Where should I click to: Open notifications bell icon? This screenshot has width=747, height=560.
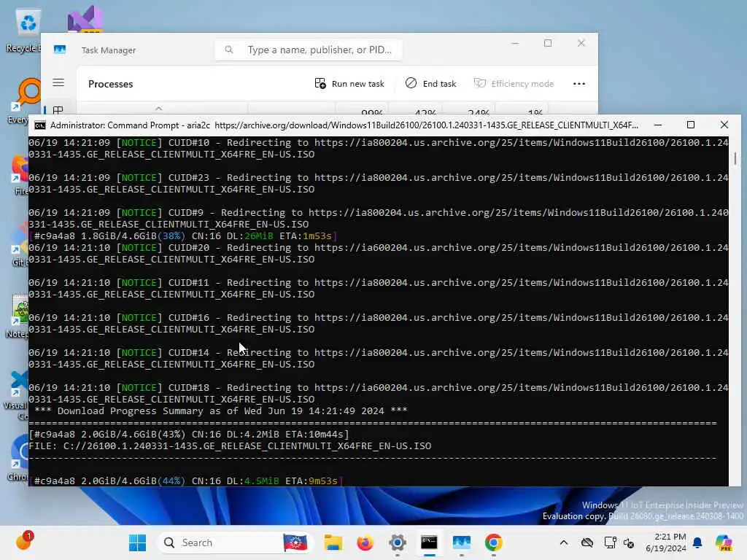click(697, 542)
